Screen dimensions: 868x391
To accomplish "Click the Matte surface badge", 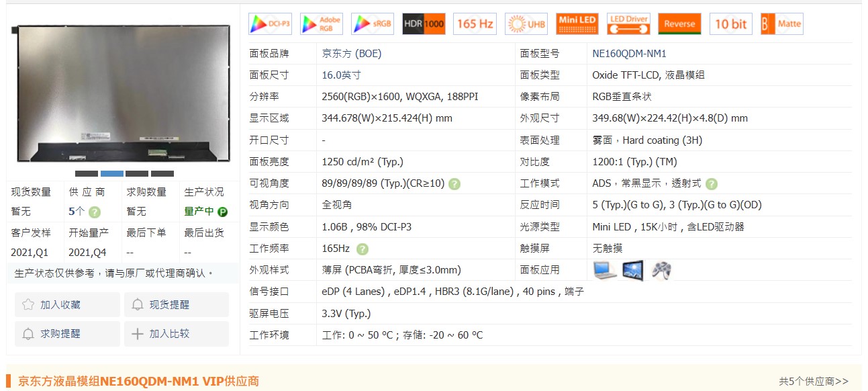I will click(781, 24).
